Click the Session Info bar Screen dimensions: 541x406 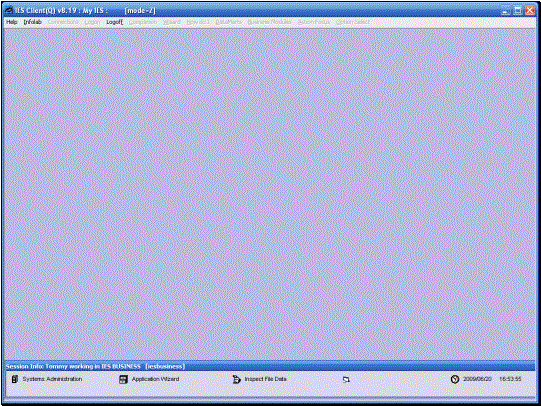click(270, 366)
